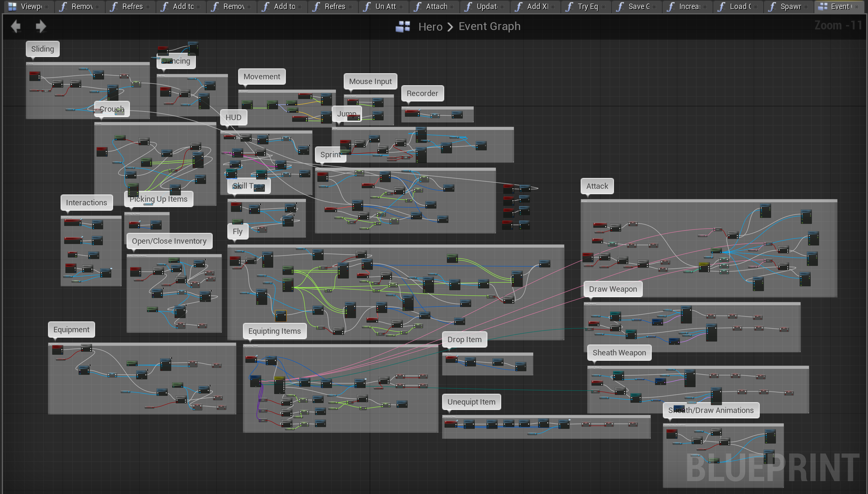Click the function icon on Updat tab
Screen dimensions: 868x494
pyautogui.click(x=468, y=6)
